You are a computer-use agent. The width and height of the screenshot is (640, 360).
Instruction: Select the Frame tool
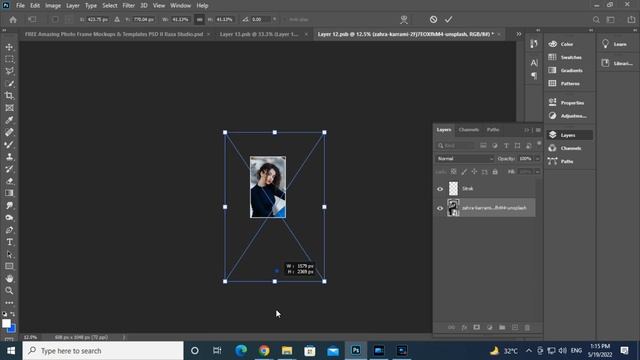(9, 108)
